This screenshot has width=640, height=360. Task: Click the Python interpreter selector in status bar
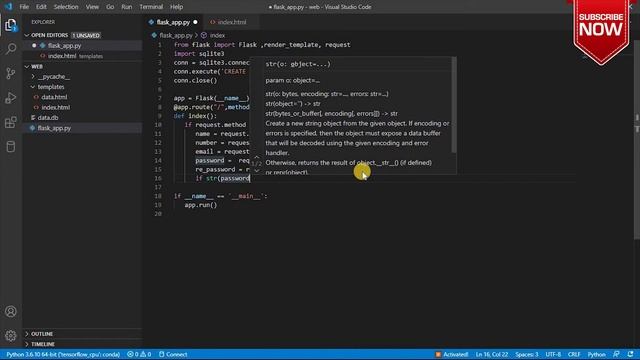pyautogui.click(x=63, y=354)
